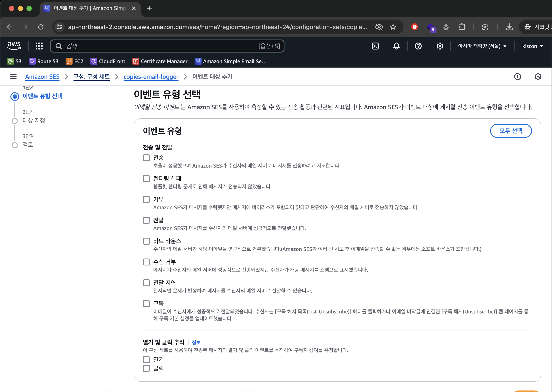Open the kiscon account dropdown
Viewport: 552px width, 392px height.
tap(532, 46)
